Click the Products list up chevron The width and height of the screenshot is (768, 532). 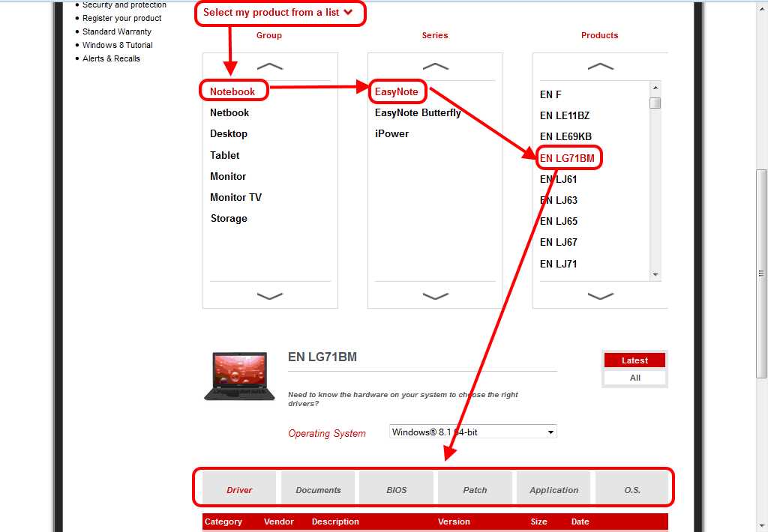click(x=601, y=66)
